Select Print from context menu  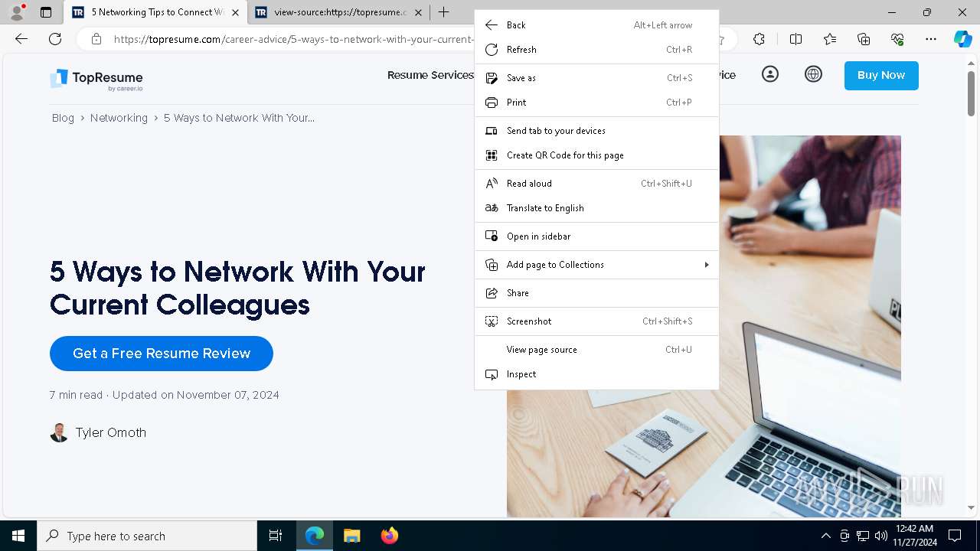click(596, 103)
